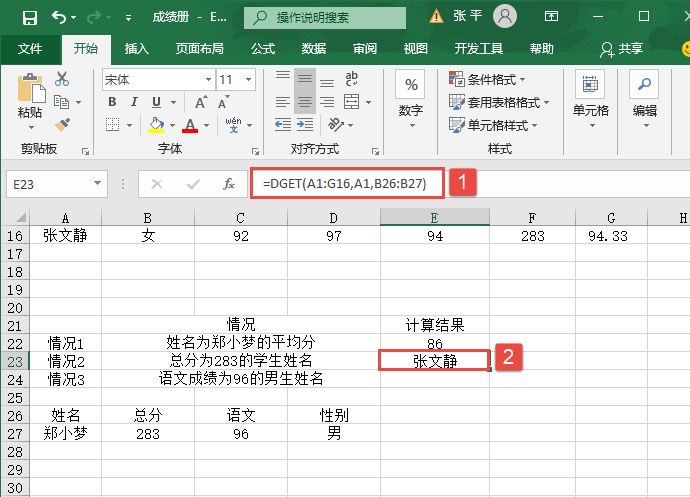This screenshot has width=690, height=497.
Task: Open the font color dropdown arrow
Action: pos(206,125)
